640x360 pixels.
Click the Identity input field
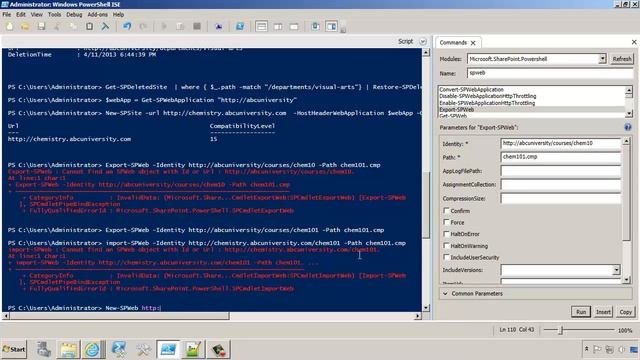click(x=560, y=143)
